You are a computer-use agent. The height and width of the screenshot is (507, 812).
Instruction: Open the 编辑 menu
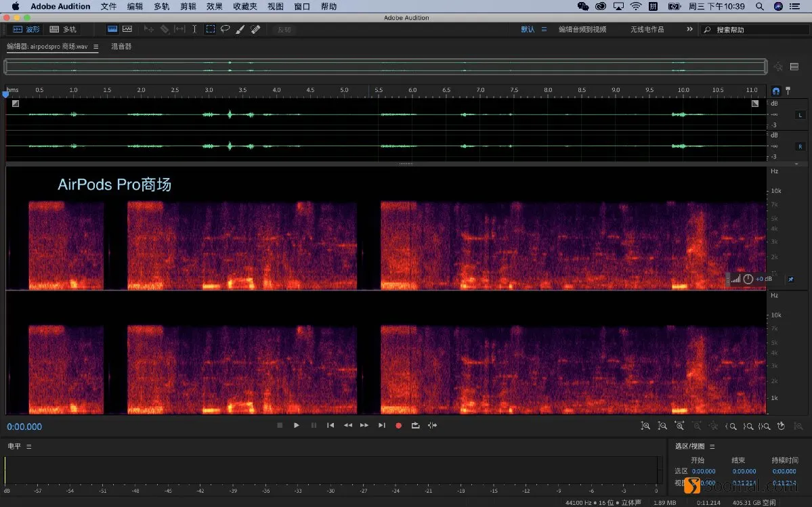click(135, 6)
